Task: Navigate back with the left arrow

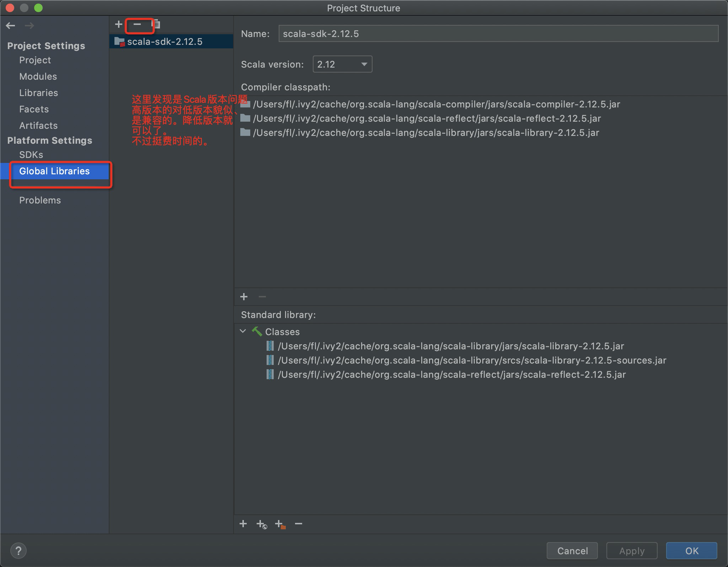Action: pyautogui.click(x=11, y=26)
